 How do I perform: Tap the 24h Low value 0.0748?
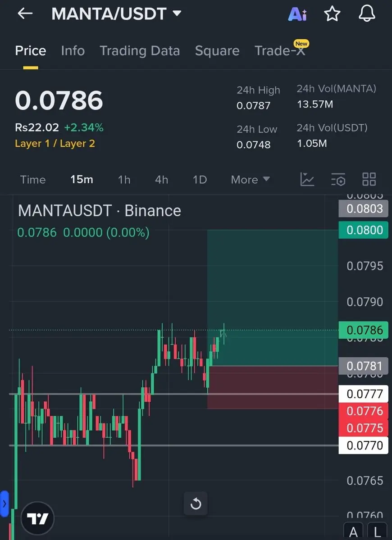253,145
